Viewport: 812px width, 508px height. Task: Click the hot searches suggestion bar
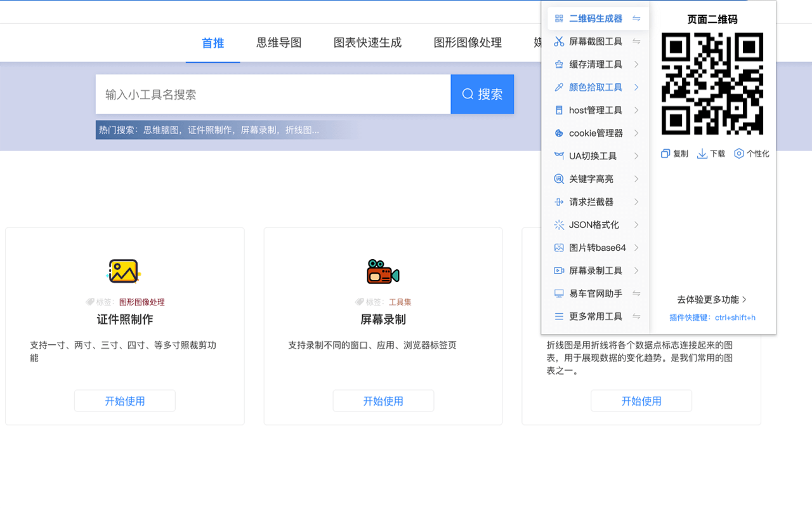tap(229, 130)
